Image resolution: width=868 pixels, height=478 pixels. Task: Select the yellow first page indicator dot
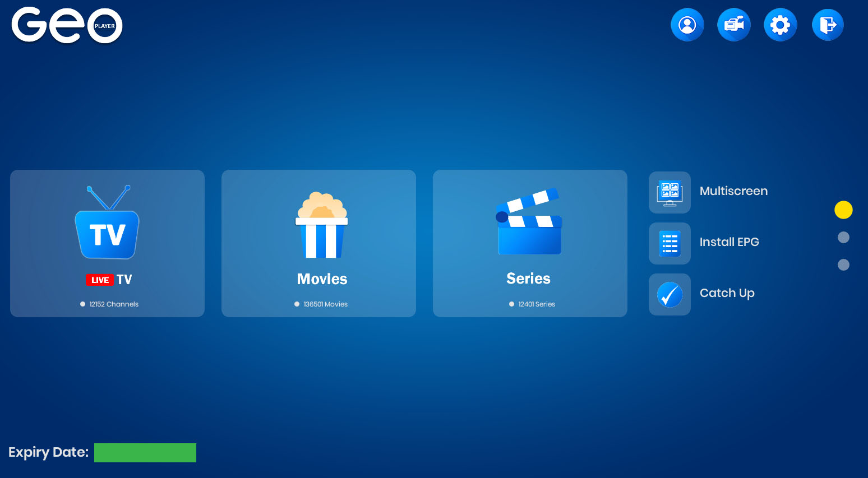click(x=843, y=210)
